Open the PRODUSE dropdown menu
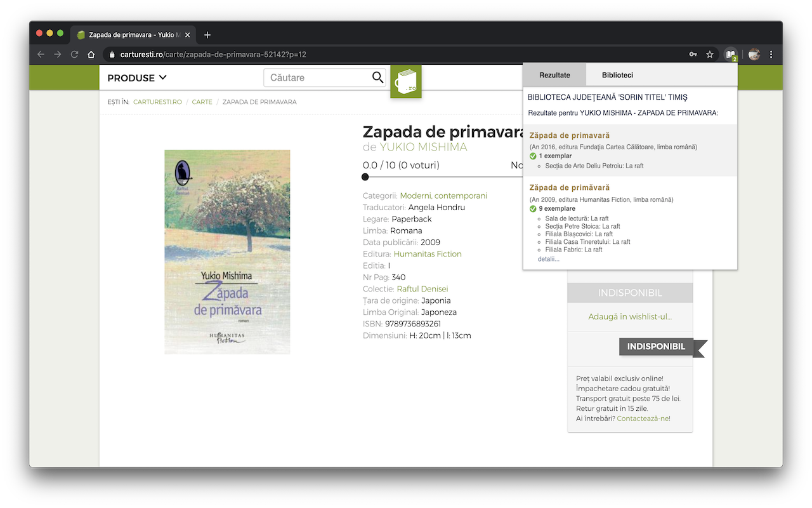The height and width of the screenshot is (508, 812). click(x=137, y=77)
